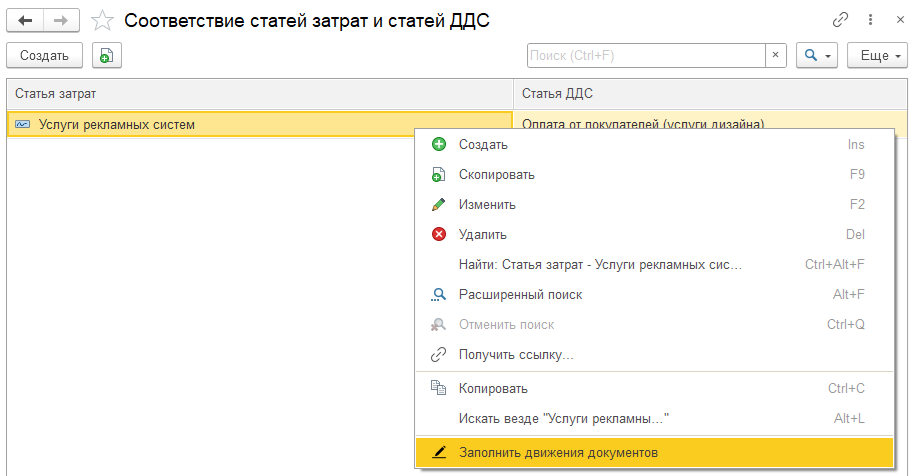Open the magnifier search dropdown

[817, 55]
